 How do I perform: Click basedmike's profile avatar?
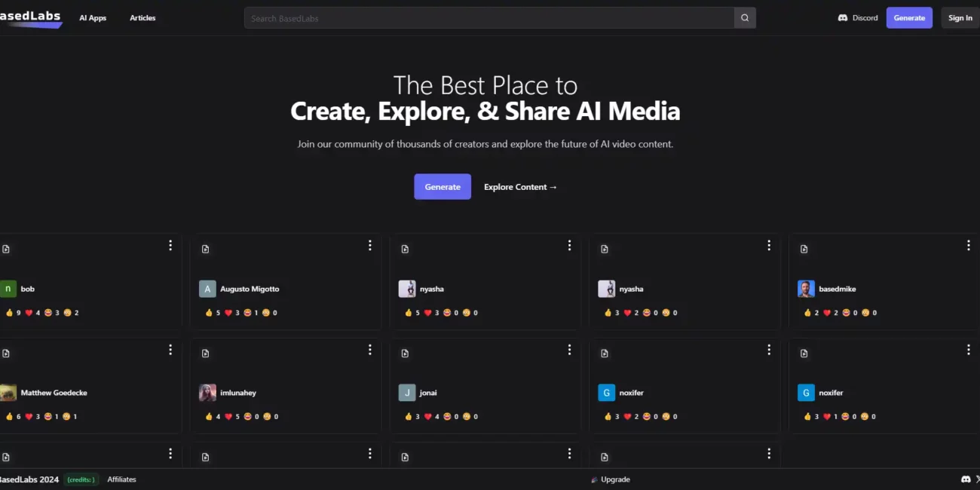click(x=806, y=289)
